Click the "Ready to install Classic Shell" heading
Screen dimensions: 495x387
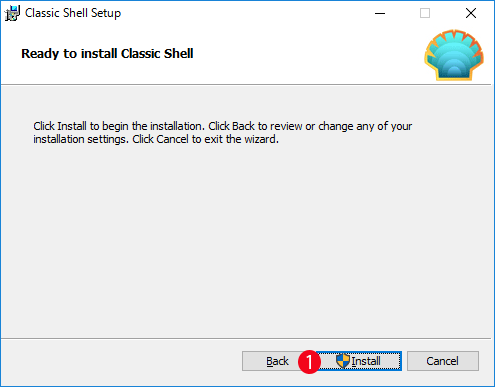point(107,54)
